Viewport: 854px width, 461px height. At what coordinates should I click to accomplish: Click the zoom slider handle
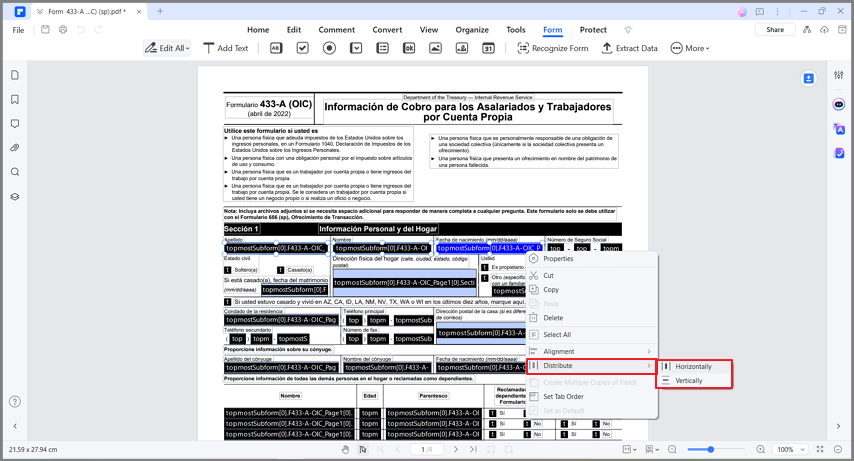pyautogui.click(x=711, y=450)
